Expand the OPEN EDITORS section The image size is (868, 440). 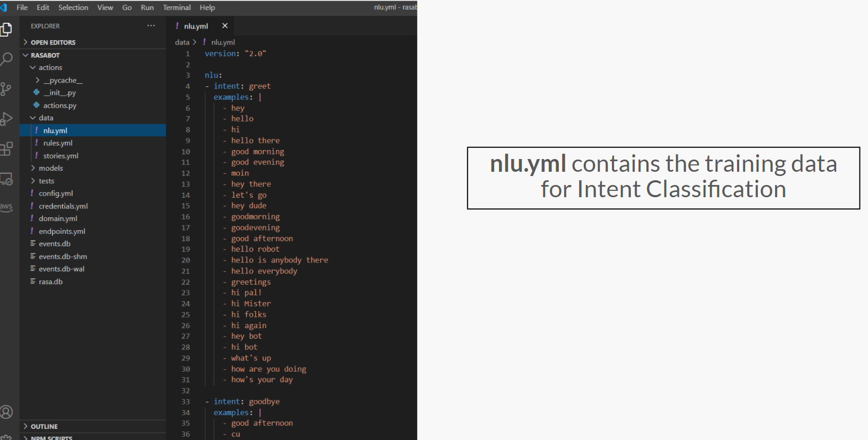click(x=93, y=42)
